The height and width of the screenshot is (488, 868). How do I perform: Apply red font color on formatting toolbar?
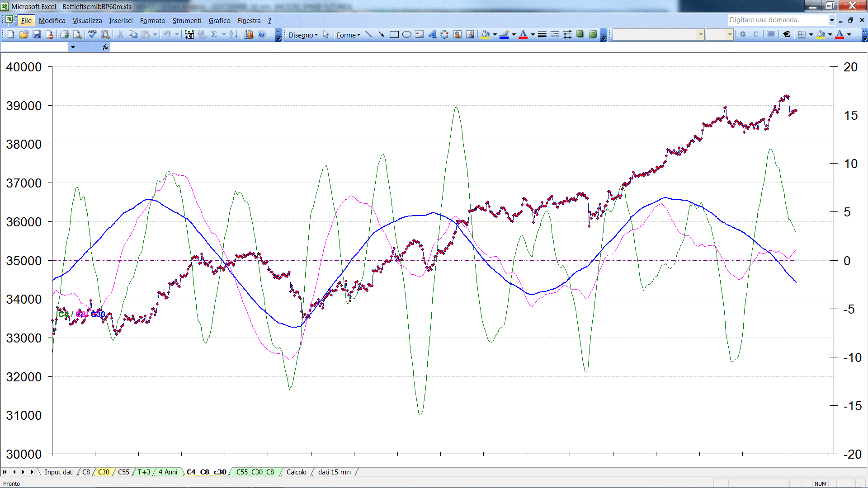pyautogui.click(x=840, y=34)
